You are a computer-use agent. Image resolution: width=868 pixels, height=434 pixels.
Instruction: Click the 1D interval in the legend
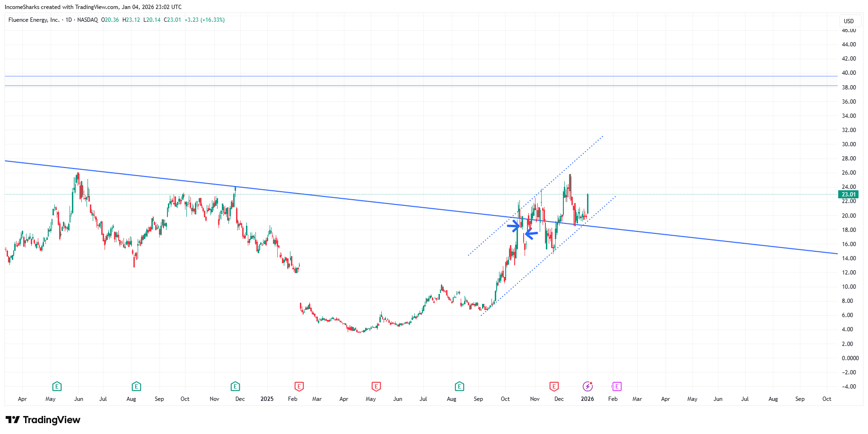pyautogui.click(x=69, y=20)
